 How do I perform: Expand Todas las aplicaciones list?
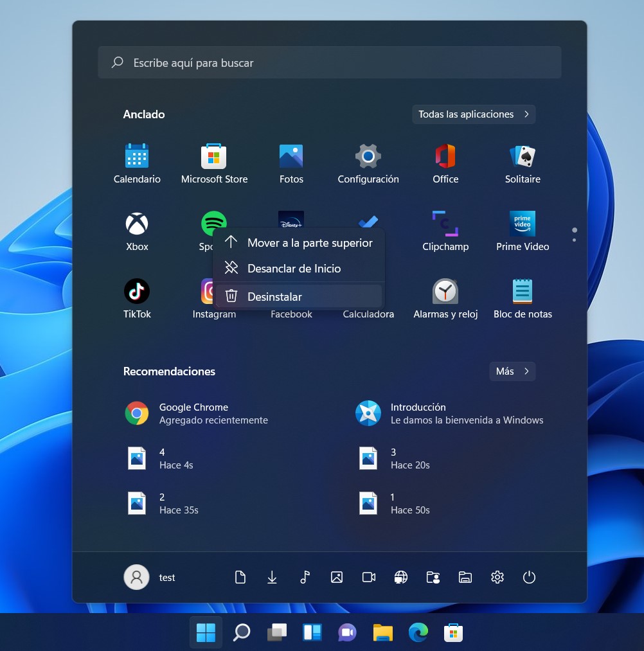point(474,114)
